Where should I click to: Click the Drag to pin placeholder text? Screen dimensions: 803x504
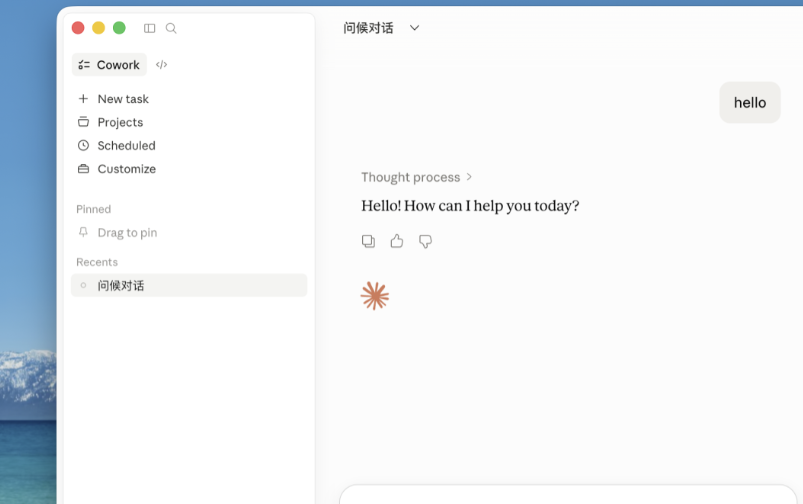128,233
